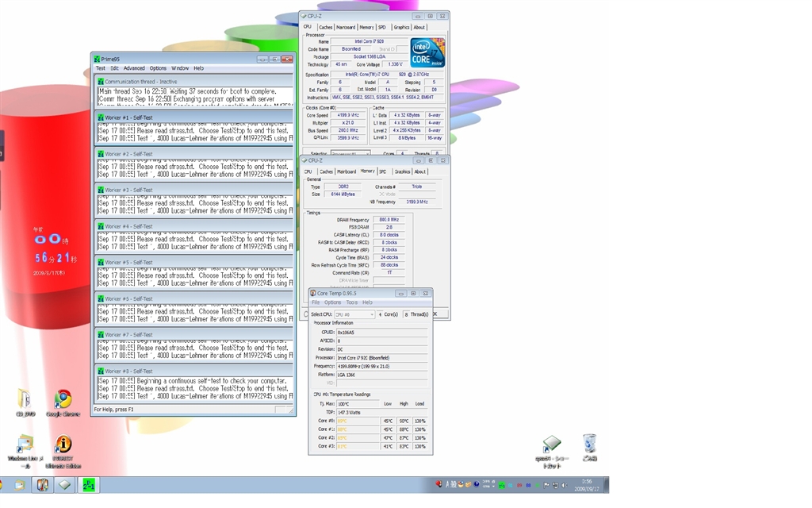Switch to Mainboard tab in top CPU-Z window
The width and height of the screenshot is (812, 508).
[x=346, y=28]
